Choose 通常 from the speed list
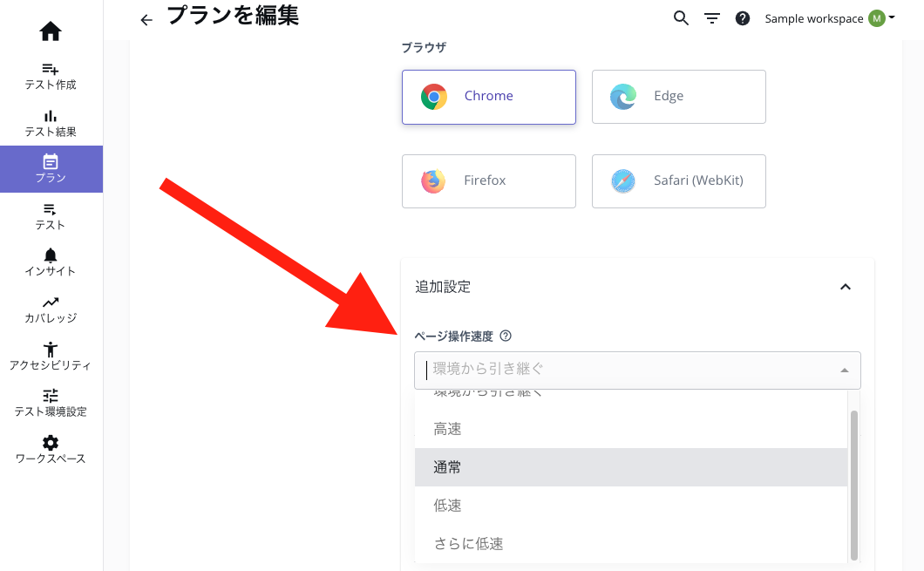 (x=631, y=467)
